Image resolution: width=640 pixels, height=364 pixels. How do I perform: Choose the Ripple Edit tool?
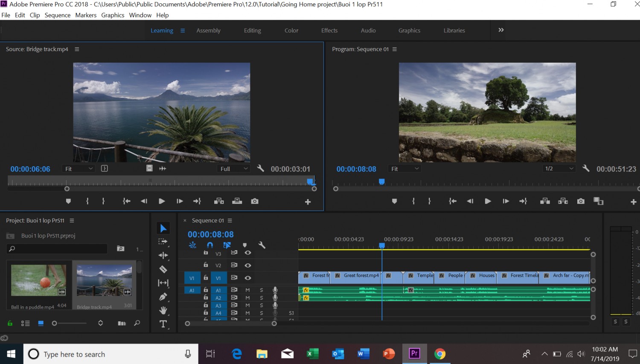163,255
